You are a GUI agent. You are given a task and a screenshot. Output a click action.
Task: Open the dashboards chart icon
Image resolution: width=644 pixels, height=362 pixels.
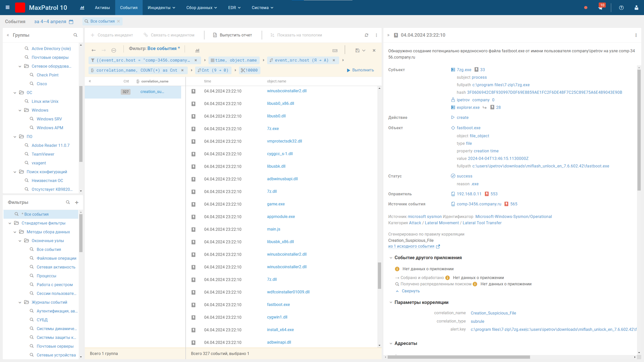(82, 8)
